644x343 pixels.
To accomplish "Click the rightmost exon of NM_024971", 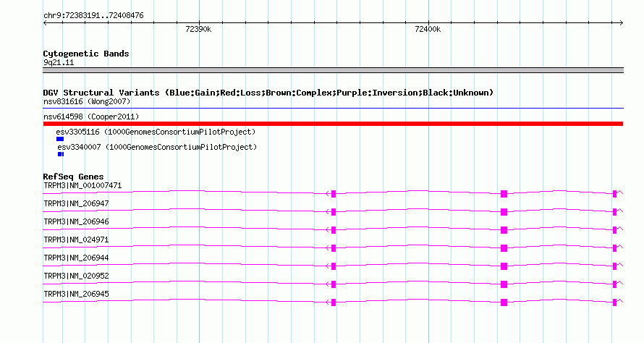I will [x=615, y=248].
